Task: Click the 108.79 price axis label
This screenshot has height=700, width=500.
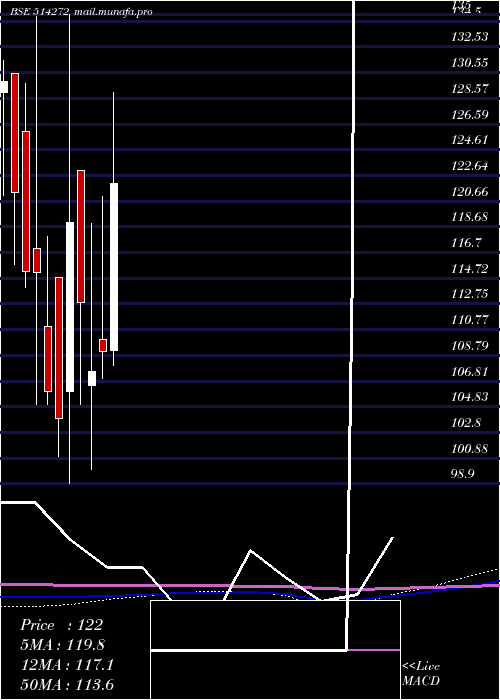Action: pyautogui.click(x=470, y=346)
